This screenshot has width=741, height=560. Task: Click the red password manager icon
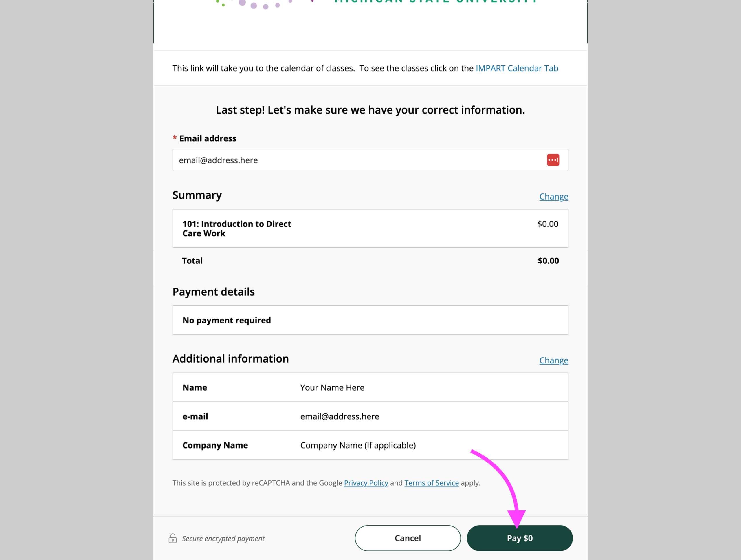tap(553, 160)
